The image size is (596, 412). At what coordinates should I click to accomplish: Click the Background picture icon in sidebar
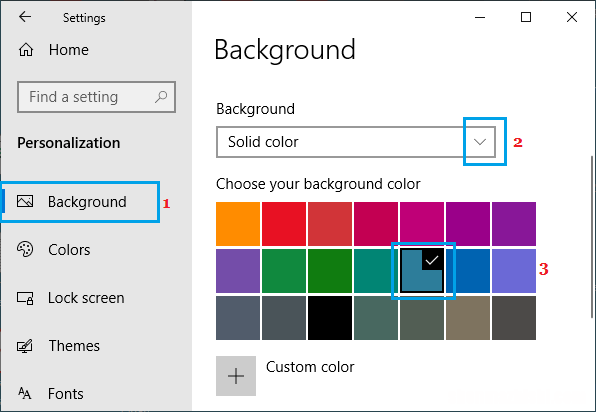[25, 201]
